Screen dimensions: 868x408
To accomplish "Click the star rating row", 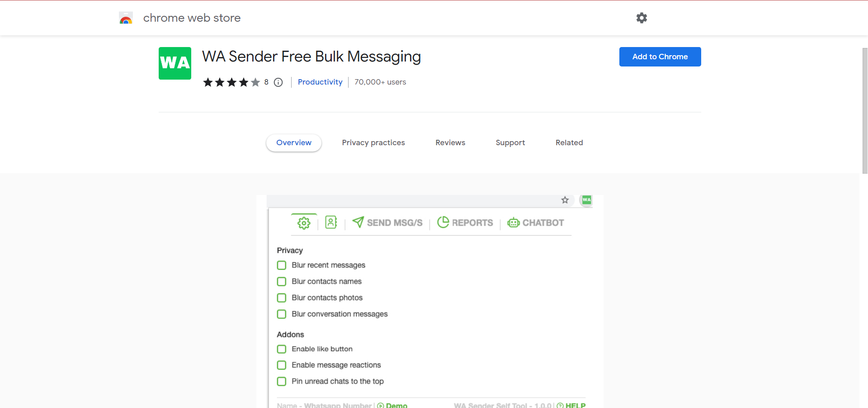I will [x=231, y=82].
